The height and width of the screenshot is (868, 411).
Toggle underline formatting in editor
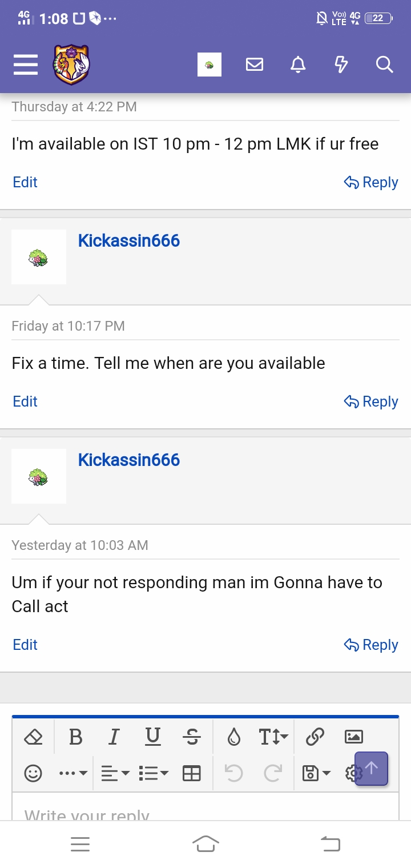pos(152,737)
